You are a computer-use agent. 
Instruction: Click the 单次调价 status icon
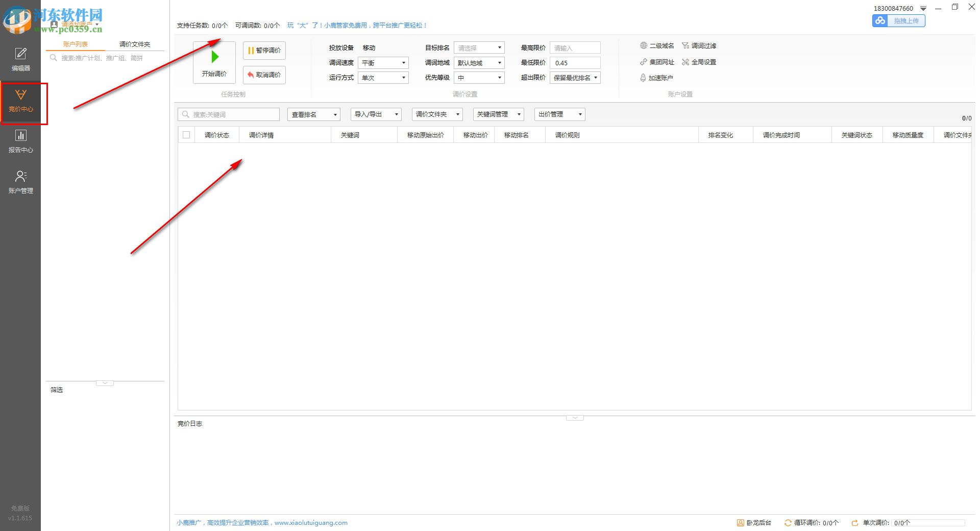(x=855, y=523)
